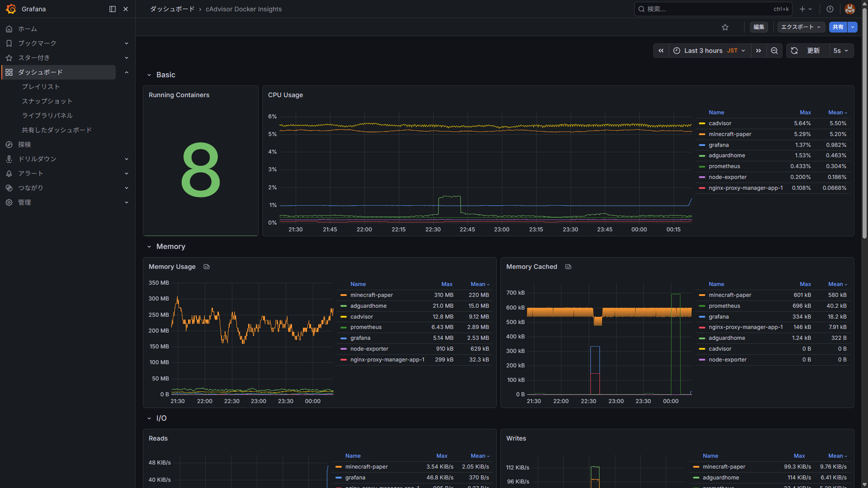
Task: Toggle adguardhome series in CPU Usage legend
Action: coord(727,155)
